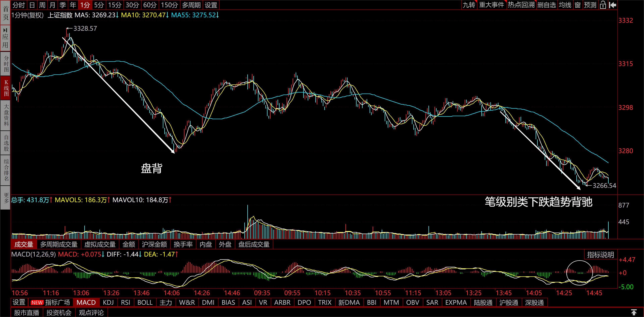Toggle the 九转 indicator
The height and width of the screenshot is (317, 644).
pyautogui.click(x=469, y=5)
